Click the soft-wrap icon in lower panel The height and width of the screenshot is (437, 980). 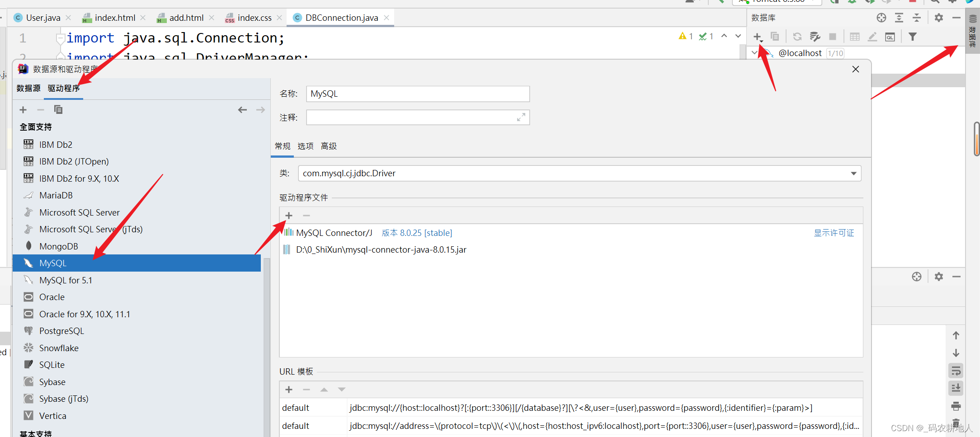[956, 371]
